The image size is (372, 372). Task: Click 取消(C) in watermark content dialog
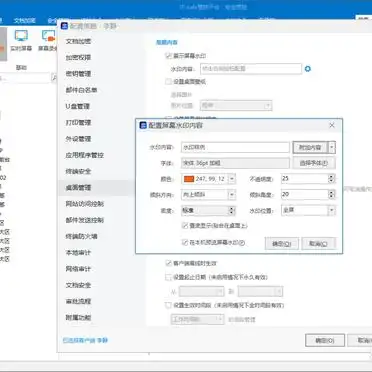318,244
